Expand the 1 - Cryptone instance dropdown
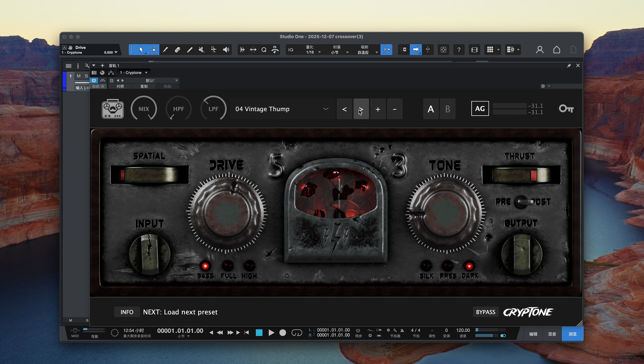644x364 pixels. 134,73
